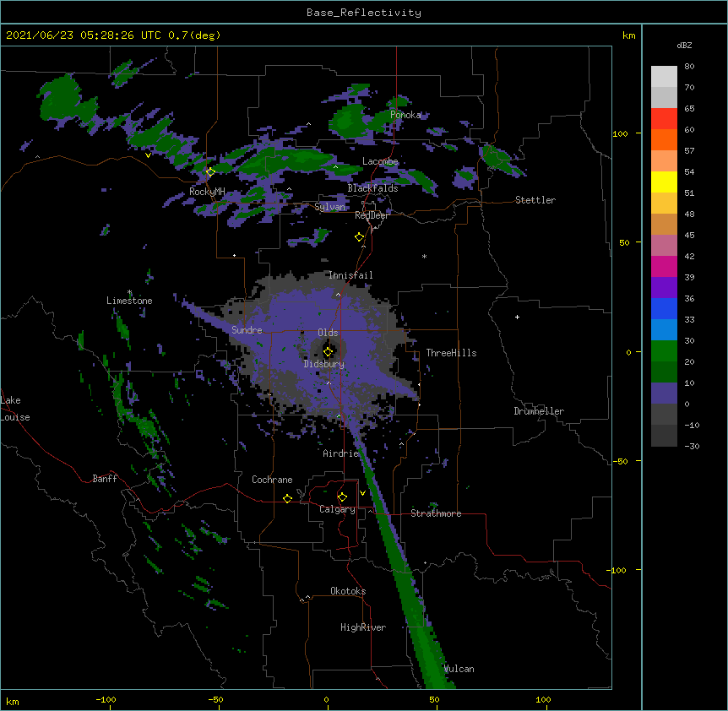Select the bright orange legend swatch above 57
The height and width of the screenshot is (711, 728).
click(664, 139)
